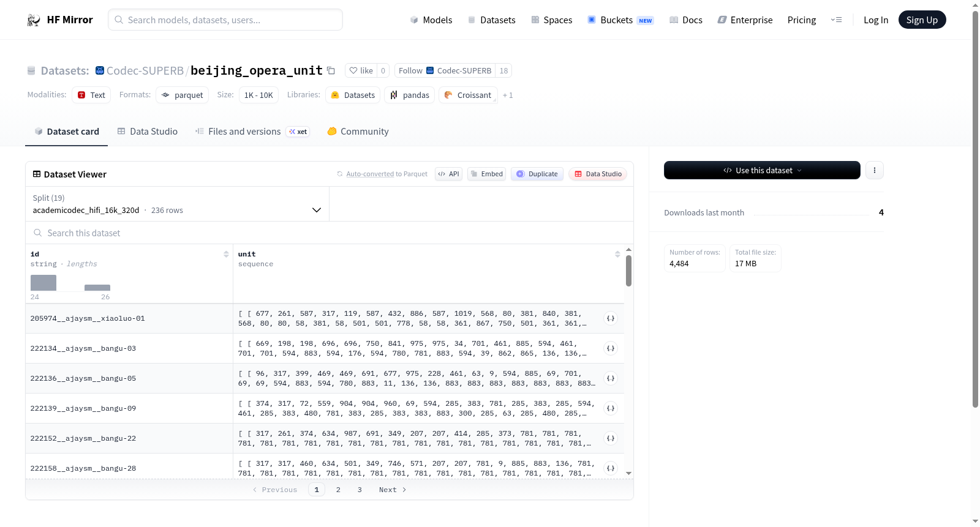Click the Datasets stack icon in breadcrumb
Image resolution: width=980 pixels, height=527 pixels.
[x=31, y=71]
